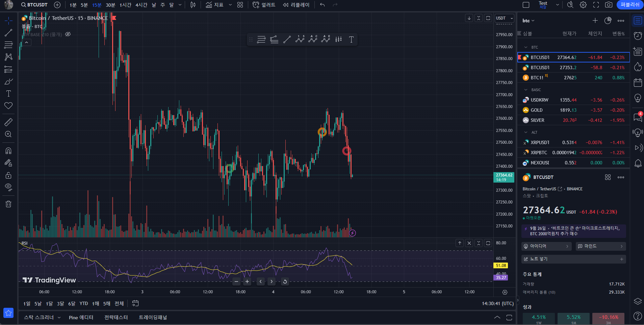Undo the last action
Screen dimensions: 644x325
click(x=323, y=5)
